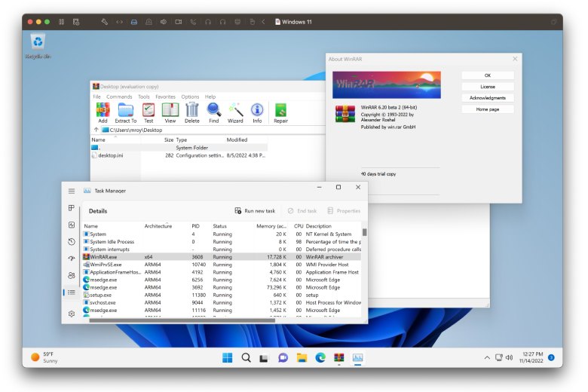Click the Delete trash icon in WinRAR
This screenshot has width=588, height=392.
point(192,113)
